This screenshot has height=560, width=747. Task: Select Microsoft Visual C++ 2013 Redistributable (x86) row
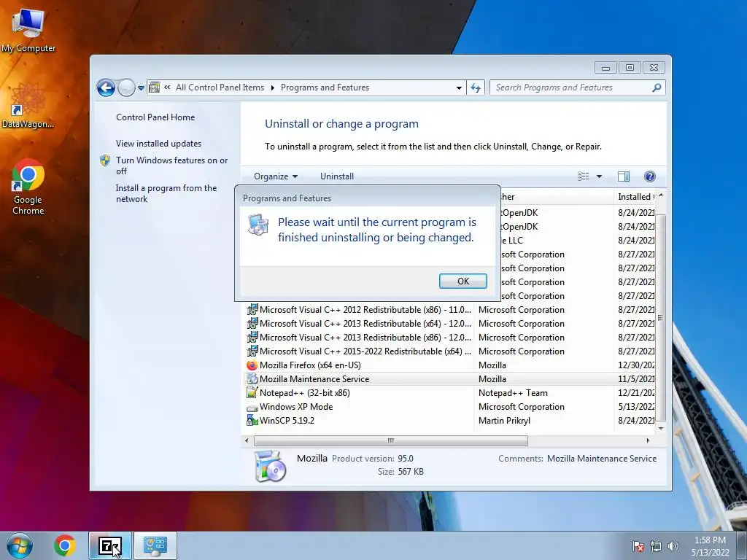[x=450, y=337]
